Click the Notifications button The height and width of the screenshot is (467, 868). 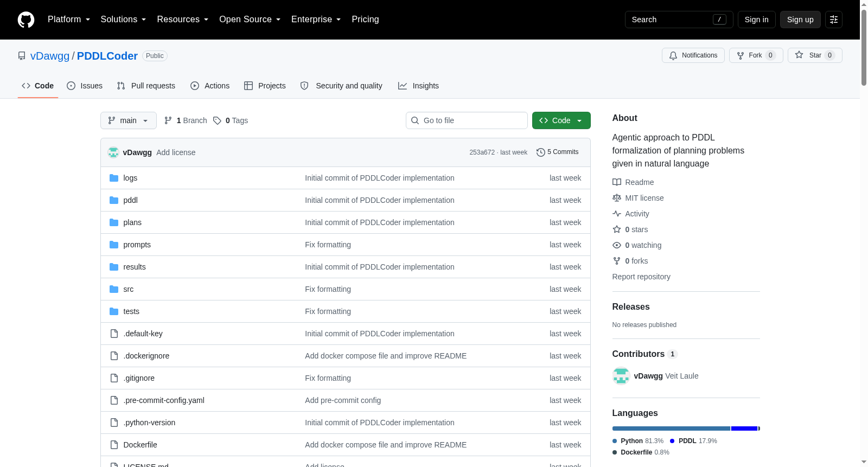pos(693,55)
